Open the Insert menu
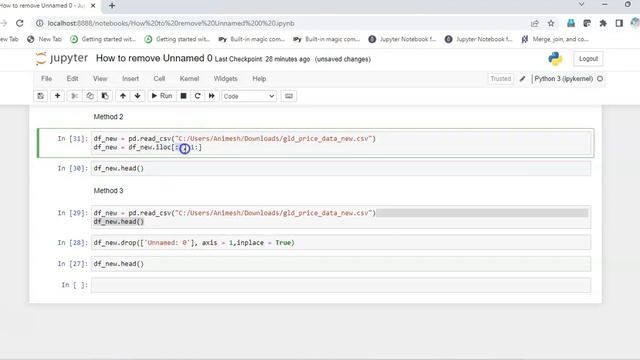 pos(131,79)
